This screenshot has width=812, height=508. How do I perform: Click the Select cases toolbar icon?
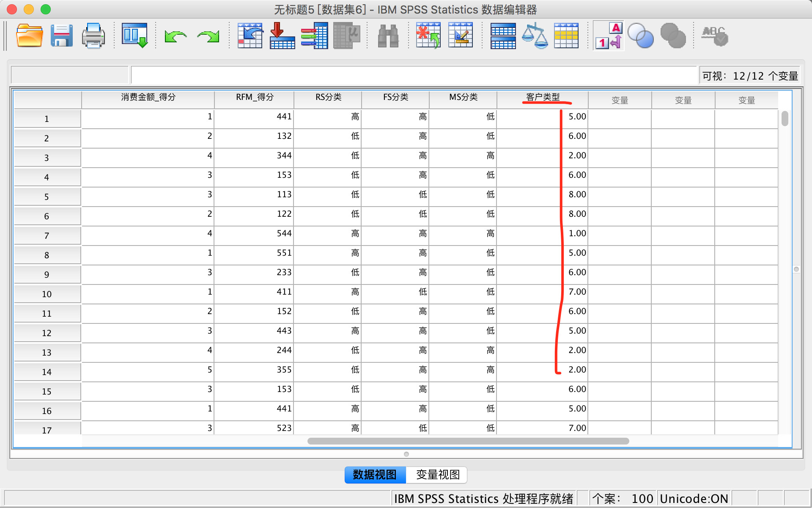click(566, 36)
